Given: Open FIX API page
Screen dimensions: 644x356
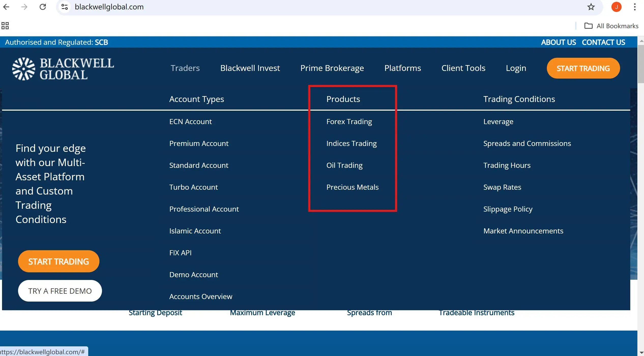Looking at the screenshot, I should (180, 253).
